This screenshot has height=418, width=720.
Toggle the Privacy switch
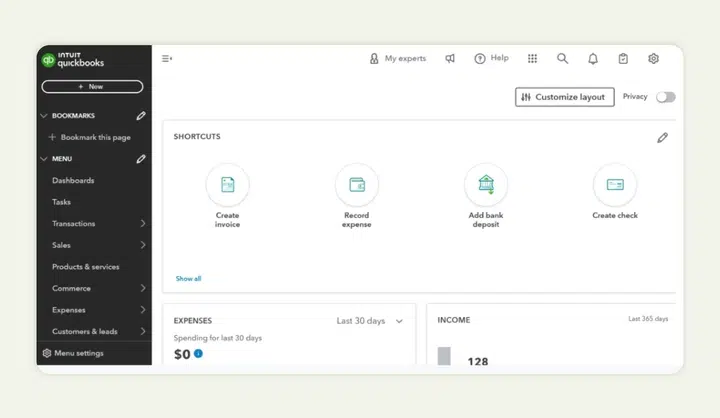pyautogui.click(x=665, y=97)
